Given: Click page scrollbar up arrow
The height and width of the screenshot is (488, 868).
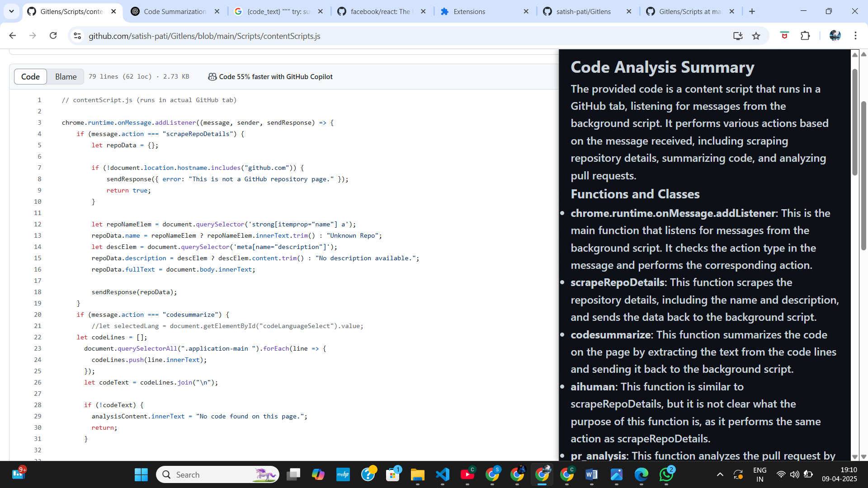Looking at the screenshot, I should [863, 54].
